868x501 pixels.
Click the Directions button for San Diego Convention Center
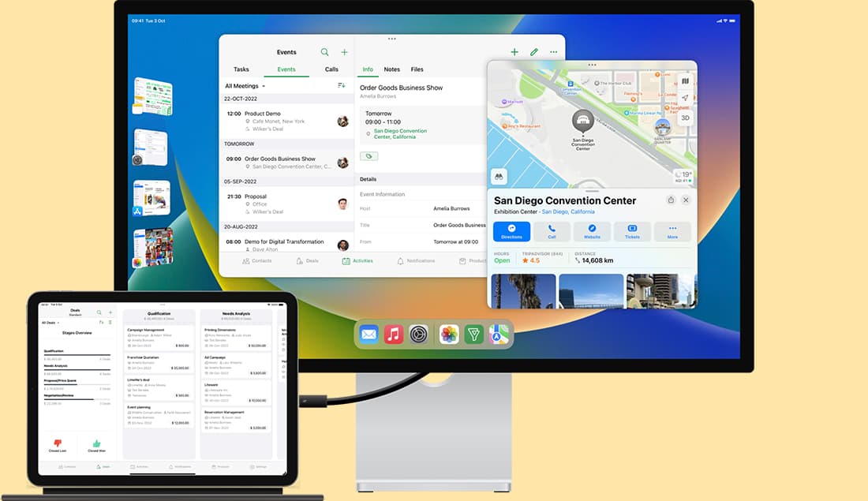pos(511,232)
